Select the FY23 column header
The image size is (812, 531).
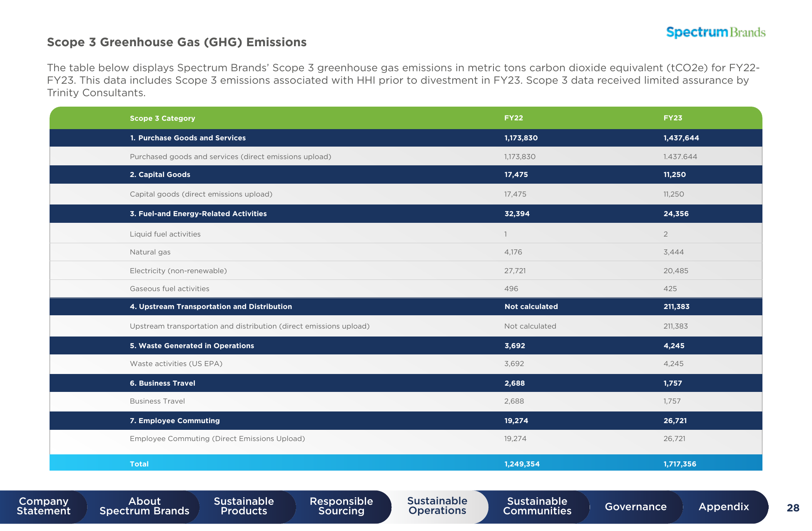tap(673, 118)
